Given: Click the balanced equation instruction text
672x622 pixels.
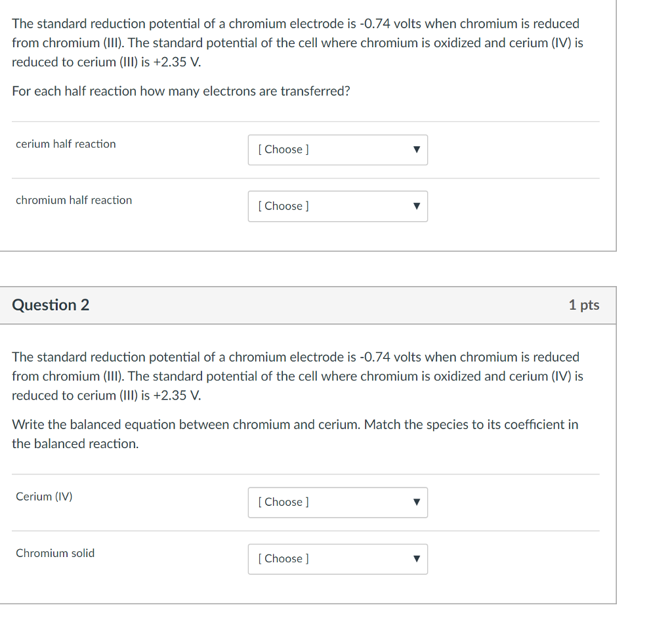Looking at the screenshot, I should pyautogui.click(x=295, y=434).
